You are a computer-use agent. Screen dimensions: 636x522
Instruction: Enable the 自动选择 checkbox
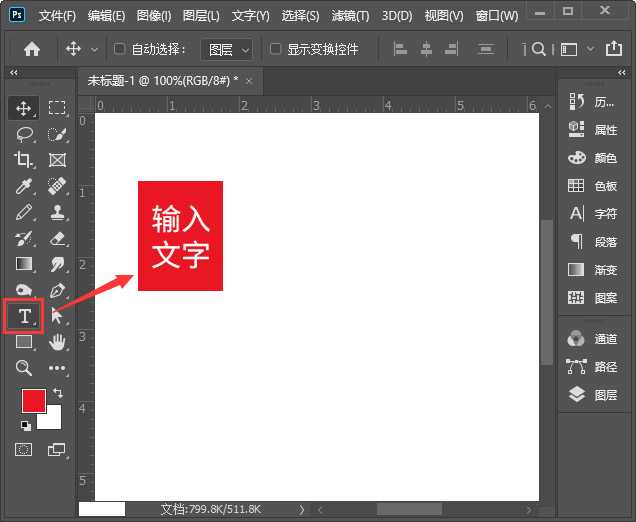pos(120,49)
